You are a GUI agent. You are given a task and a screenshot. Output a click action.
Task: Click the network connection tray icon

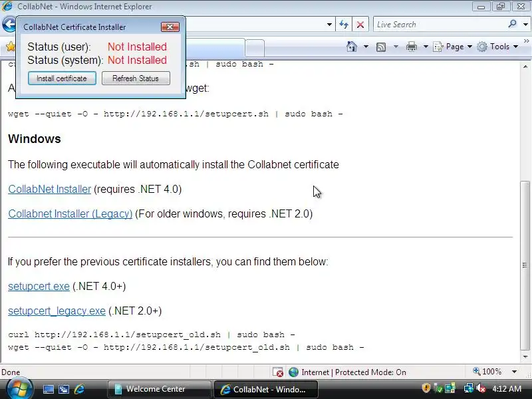[x=469, y=388]
